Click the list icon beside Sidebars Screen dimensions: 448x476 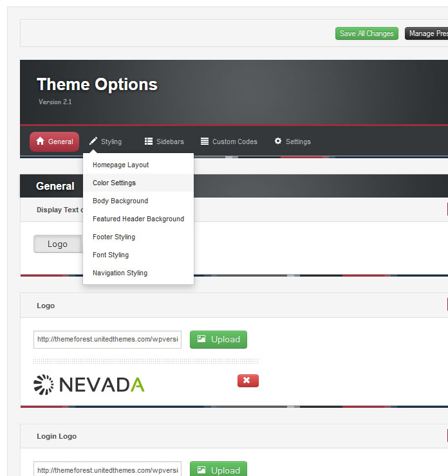coord(149,142)
